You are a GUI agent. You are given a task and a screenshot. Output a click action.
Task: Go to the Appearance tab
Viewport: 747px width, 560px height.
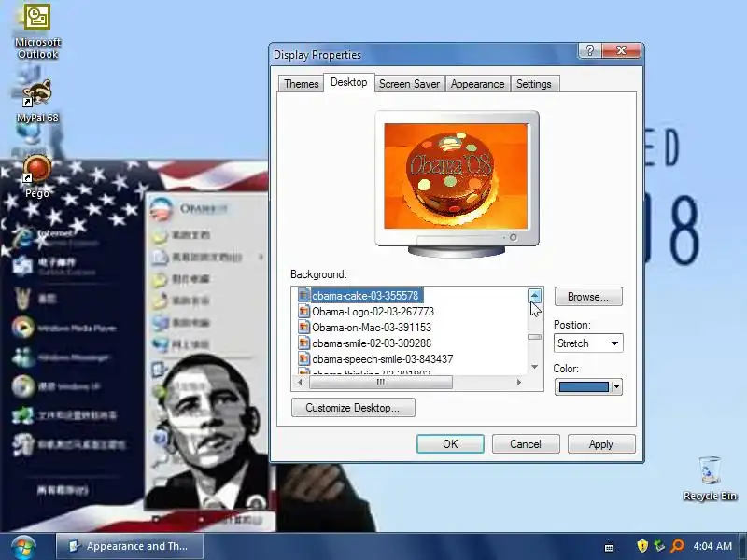point(477,84)
